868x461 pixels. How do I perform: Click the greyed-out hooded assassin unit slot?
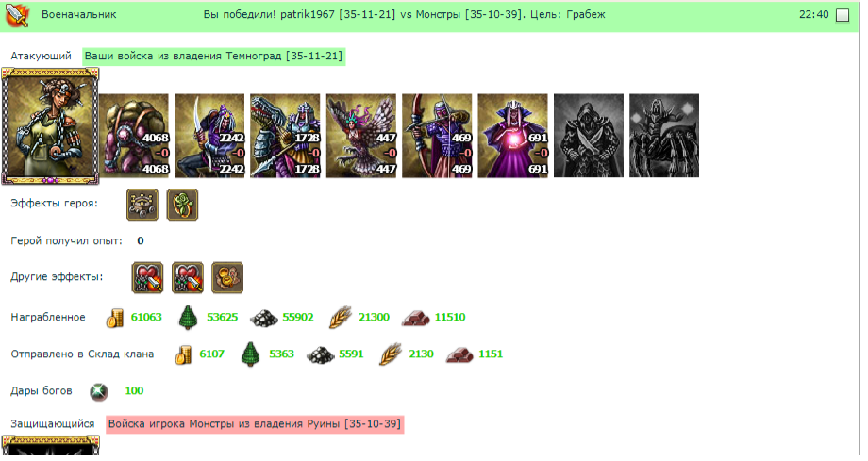(x=589, y=136)
